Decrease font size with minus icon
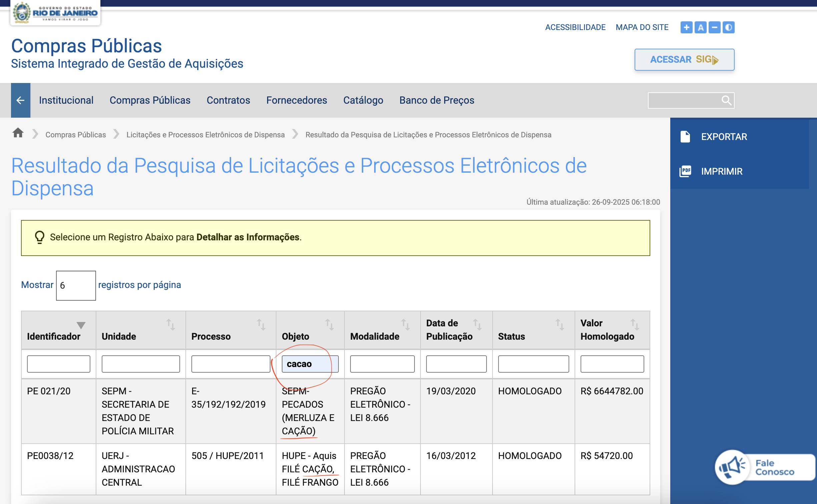Viewport: 817px width, 504px height. [714, 27]
